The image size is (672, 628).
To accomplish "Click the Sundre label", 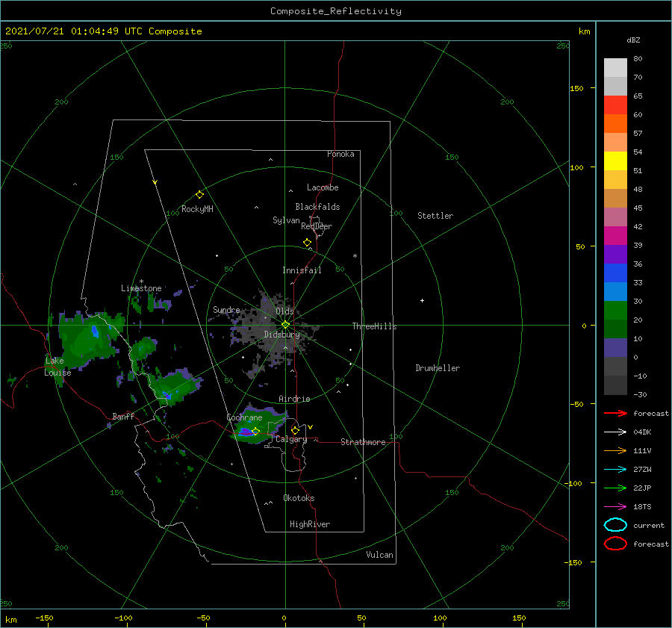I will [226, 309].
